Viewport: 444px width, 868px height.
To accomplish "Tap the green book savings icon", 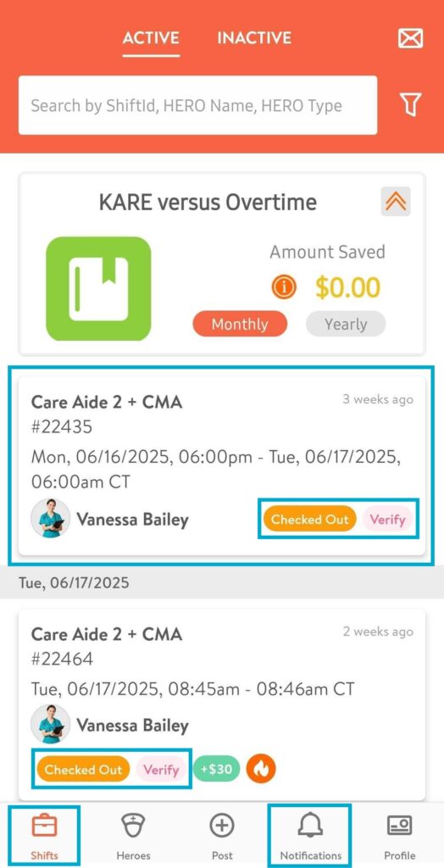I will click(x=98, y=288).
